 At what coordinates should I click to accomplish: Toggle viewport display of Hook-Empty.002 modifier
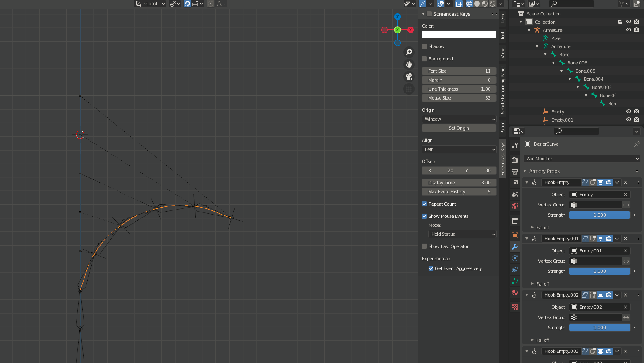[x=600, y=295]
